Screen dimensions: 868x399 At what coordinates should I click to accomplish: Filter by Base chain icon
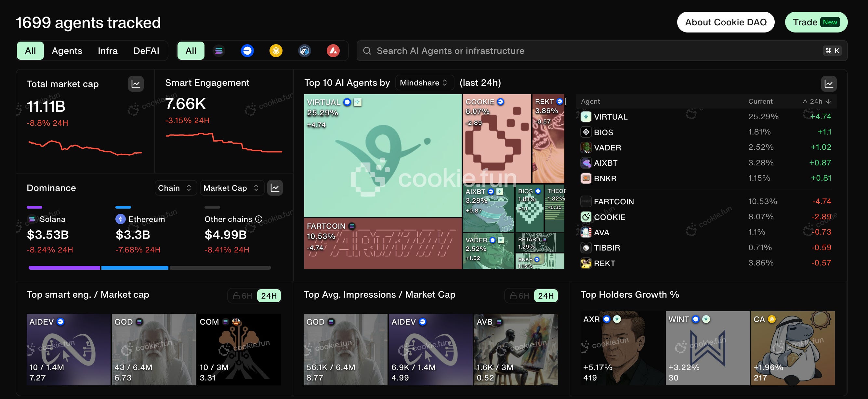(x=247, y=51)
